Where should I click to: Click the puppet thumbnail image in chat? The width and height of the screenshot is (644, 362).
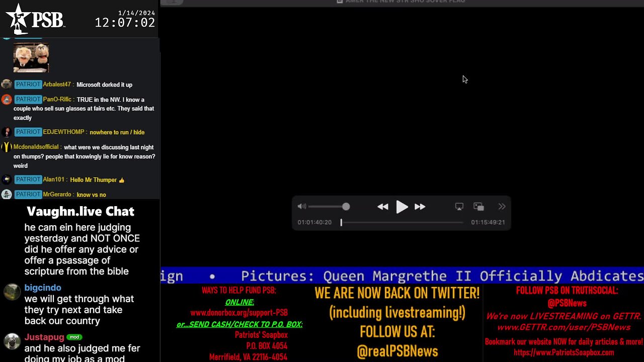[31, 58]
